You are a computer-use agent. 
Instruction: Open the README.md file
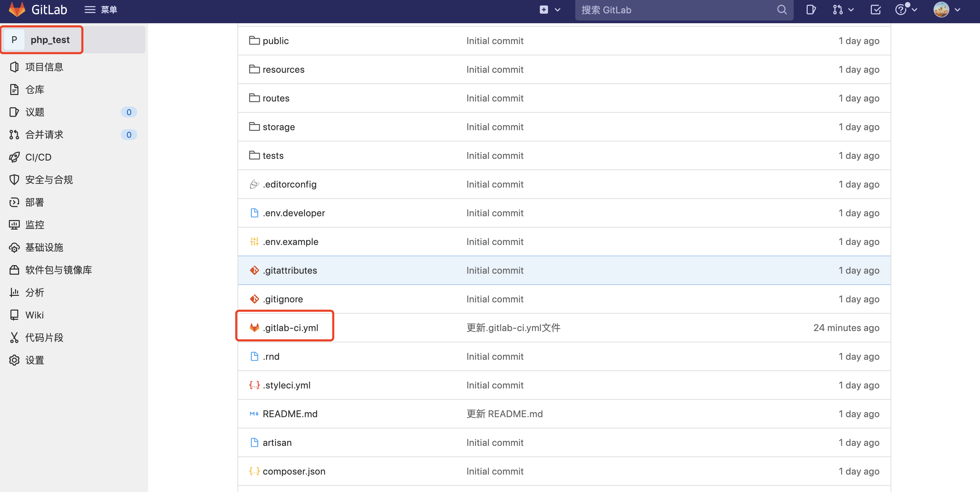pos(290,414)
